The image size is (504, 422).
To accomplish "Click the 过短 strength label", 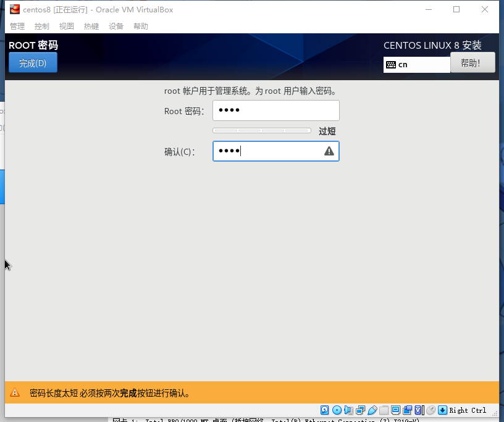I will click(327, 131).
